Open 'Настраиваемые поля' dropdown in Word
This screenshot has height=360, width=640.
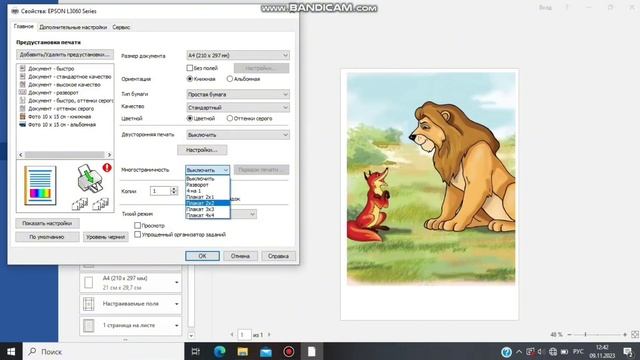176,304
